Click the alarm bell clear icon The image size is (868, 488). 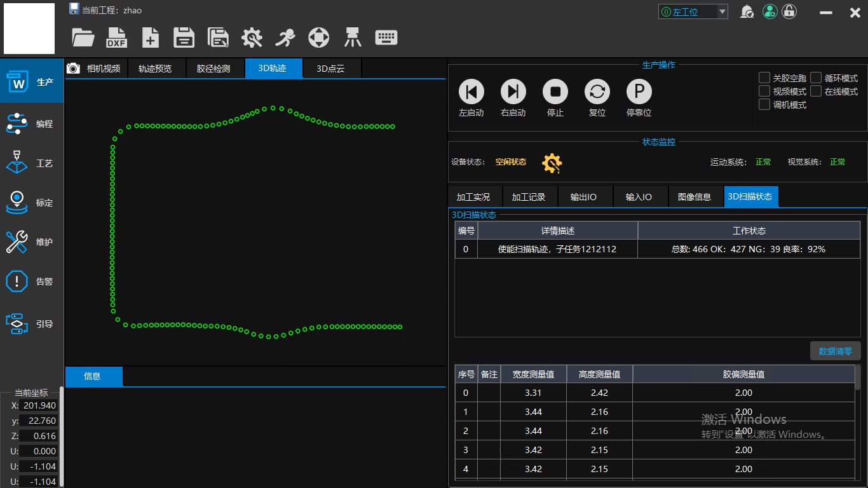pos(747,11)
